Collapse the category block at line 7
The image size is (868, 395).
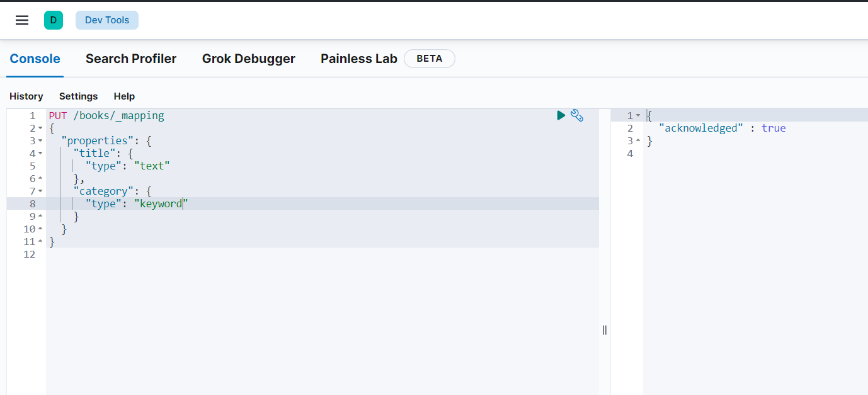pyautogui.click(x=40, y=191)
